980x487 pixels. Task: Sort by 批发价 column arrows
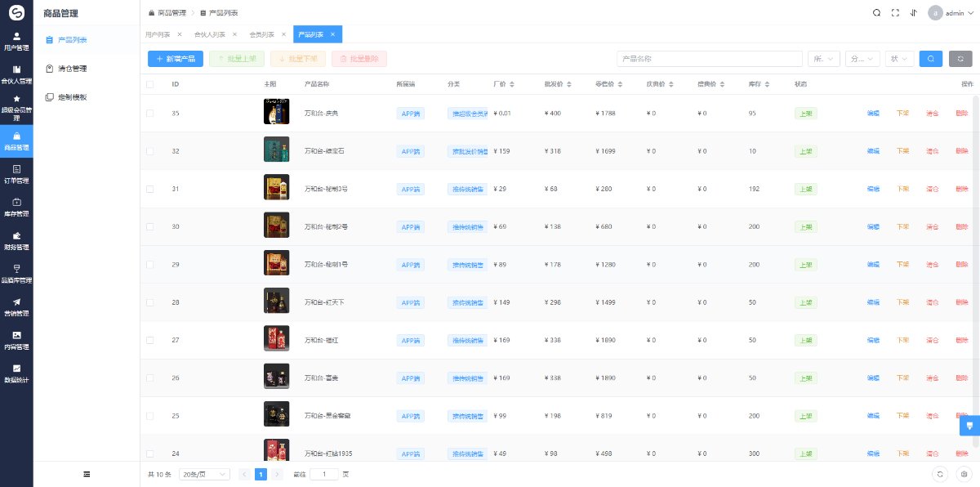pyautogui.click(x=569, y=84)
